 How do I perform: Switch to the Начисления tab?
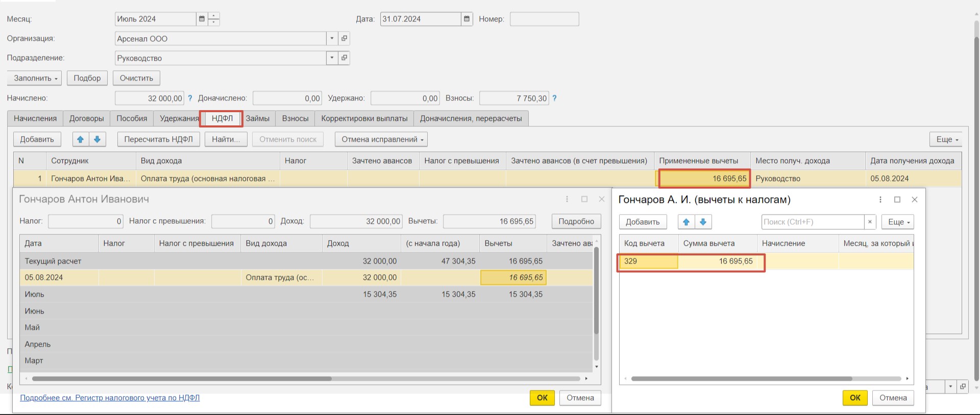coord(35,118)
